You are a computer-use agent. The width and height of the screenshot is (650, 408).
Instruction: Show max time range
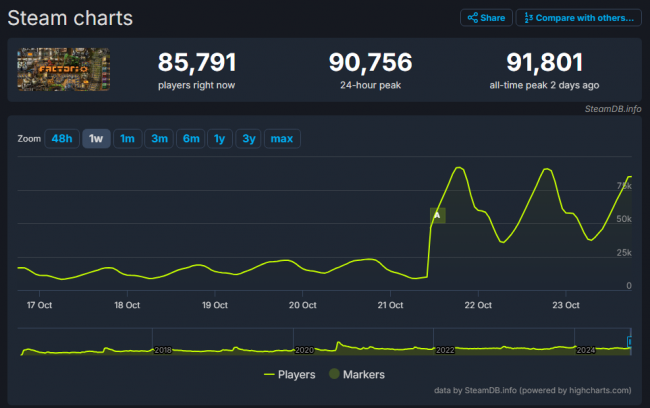[281, 139]
